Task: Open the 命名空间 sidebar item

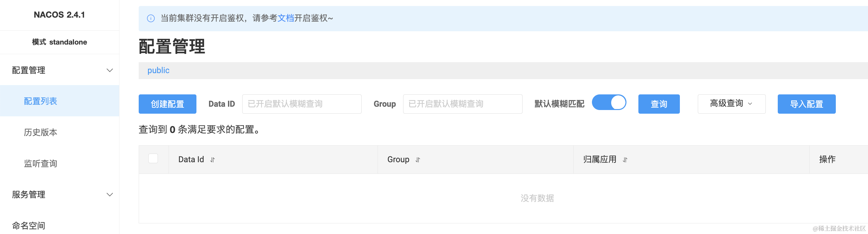Action: pos(29,225)
